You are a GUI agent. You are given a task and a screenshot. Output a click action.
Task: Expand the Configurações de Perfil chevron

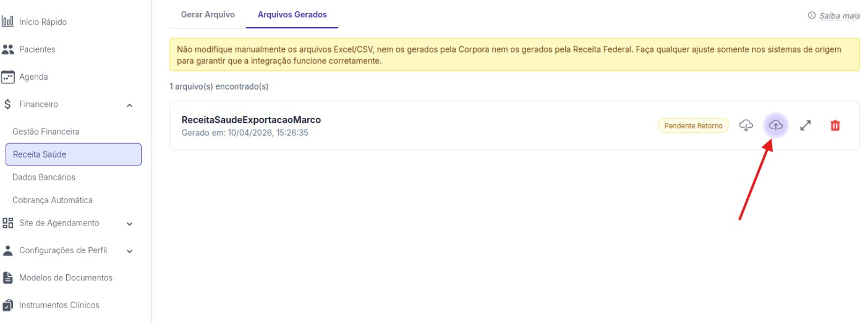(129, 251)
